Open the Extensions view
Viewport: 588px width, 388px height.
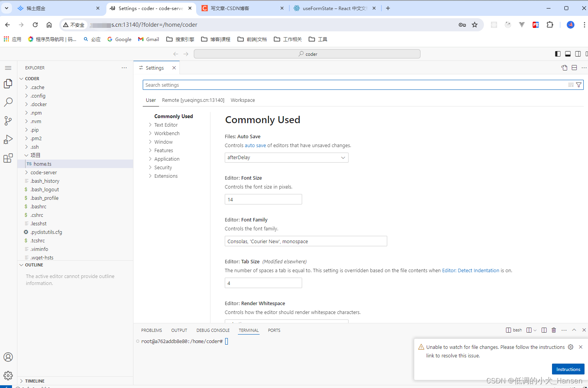[x=8, y=158]
